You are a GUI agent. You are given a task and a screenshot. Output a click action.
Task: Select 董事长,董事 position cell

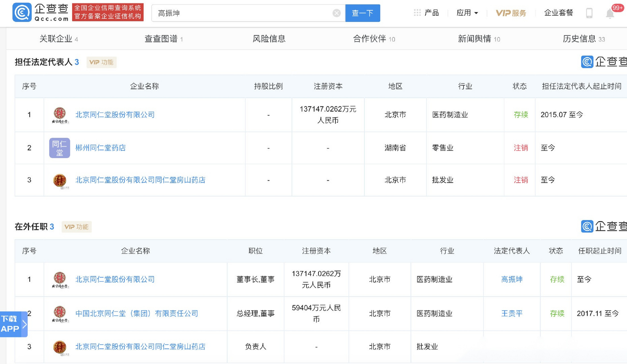[x=255, y=279]
